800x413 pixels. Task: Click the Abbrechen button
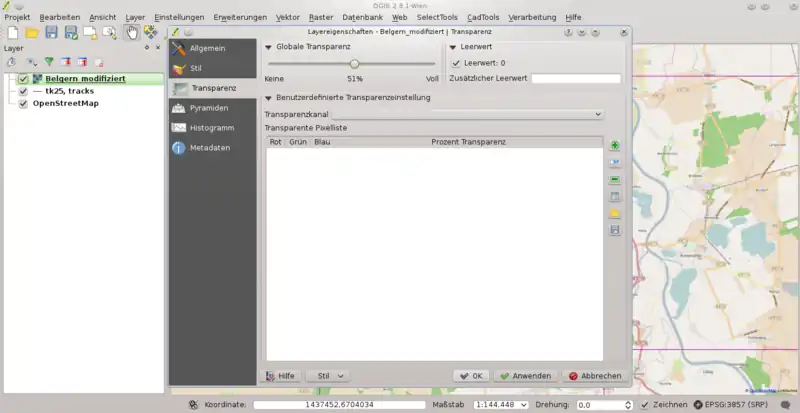(x=595, y=376)
